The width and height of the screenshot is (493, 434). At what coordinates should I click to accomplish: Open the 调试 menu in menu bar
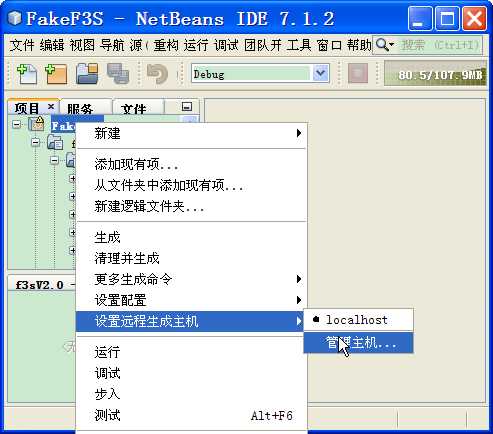[x=226, y=45]
